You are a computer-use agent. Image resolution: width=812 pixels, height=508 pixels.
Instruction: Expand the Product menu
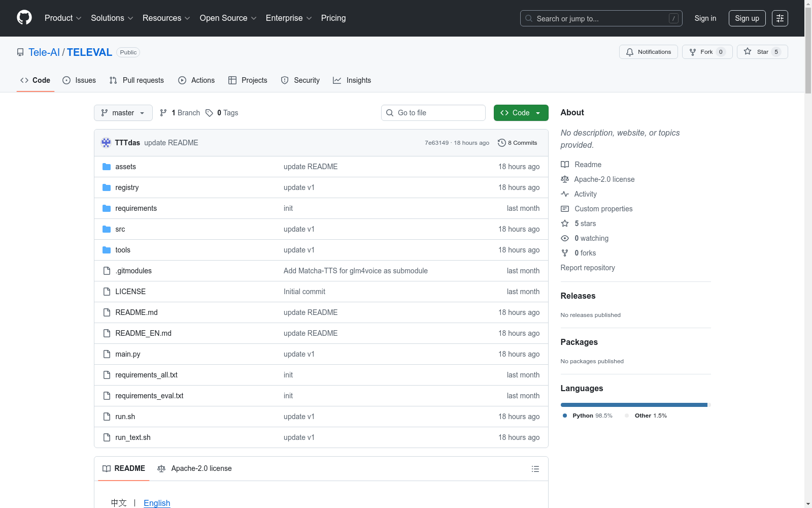63,18
